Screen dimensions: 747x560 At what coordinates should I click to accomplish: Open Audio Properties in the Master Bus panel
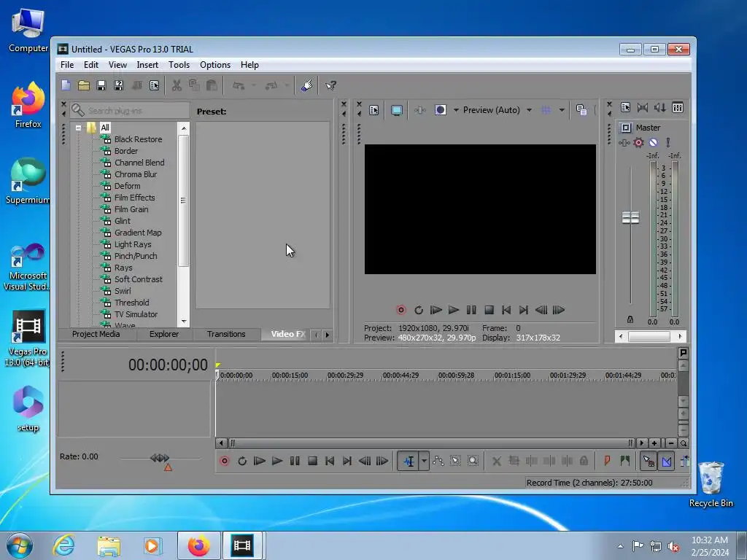[625, 108]
